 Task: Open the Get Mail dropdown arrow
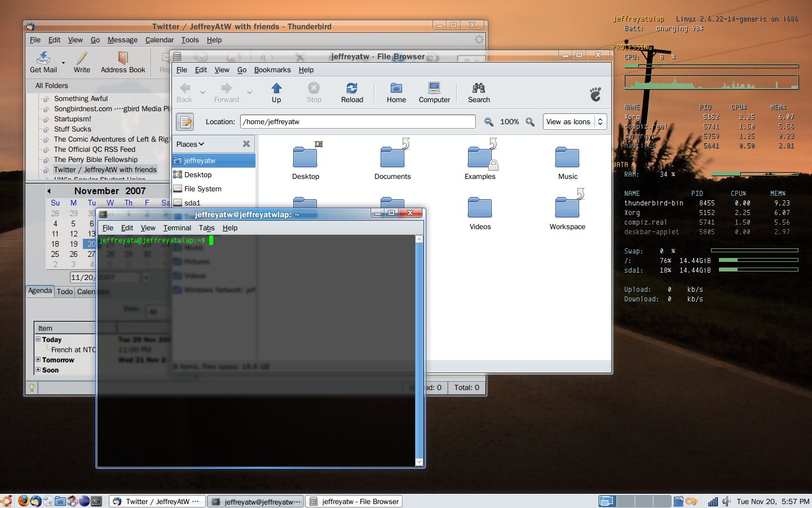point(63,63)
